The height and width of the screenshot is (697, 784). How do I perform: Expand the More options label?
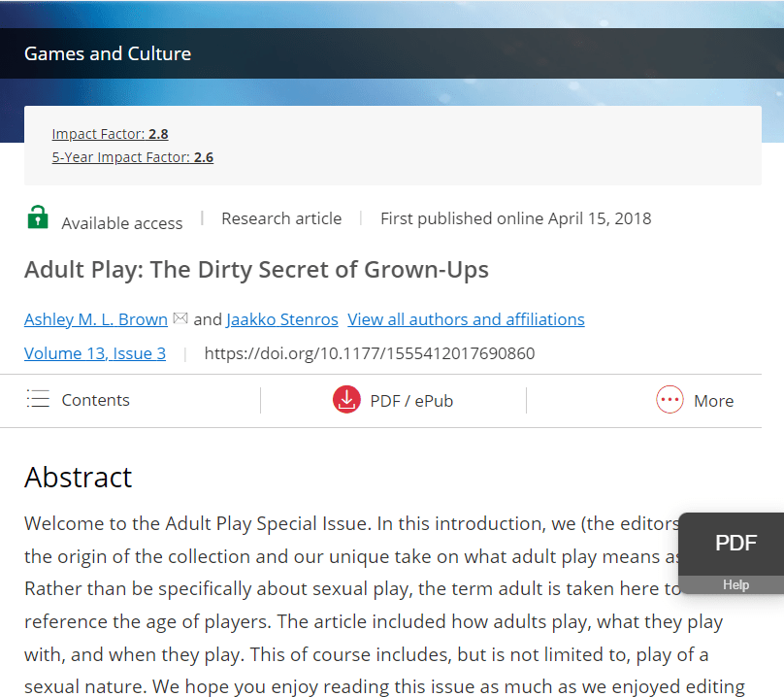713,401
